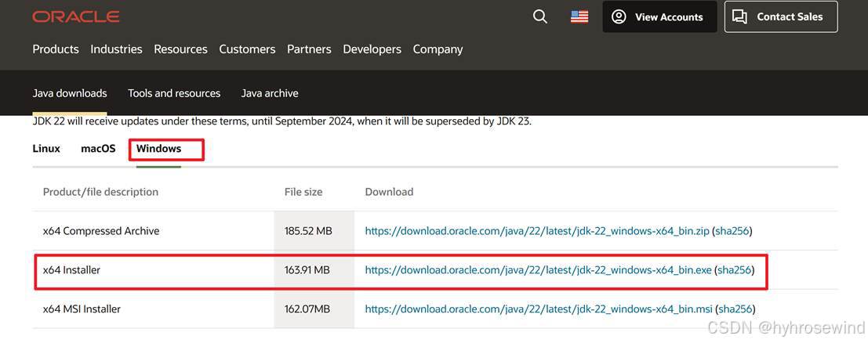Image resolution: width=868 pixels, height=343 pixels.
Task: Click the x64 MSI Installer description
Action: click(82, 309)
